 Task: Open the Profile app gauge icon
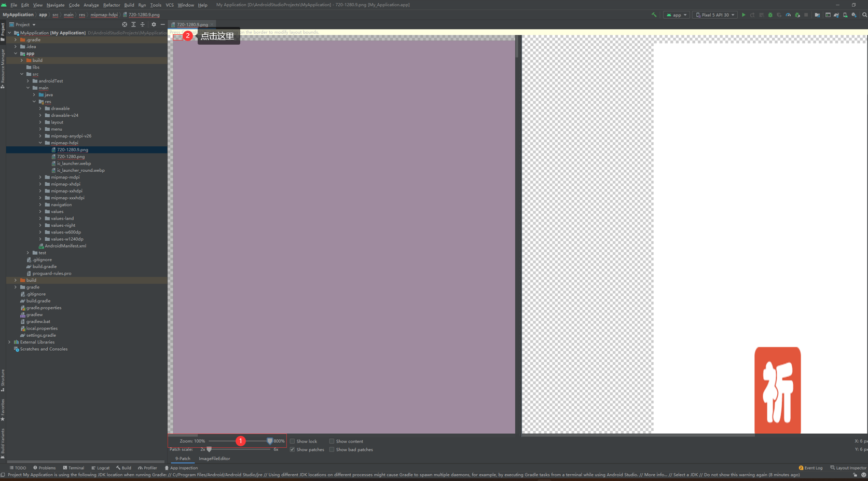pyautogui.click(x=788, y=15)
